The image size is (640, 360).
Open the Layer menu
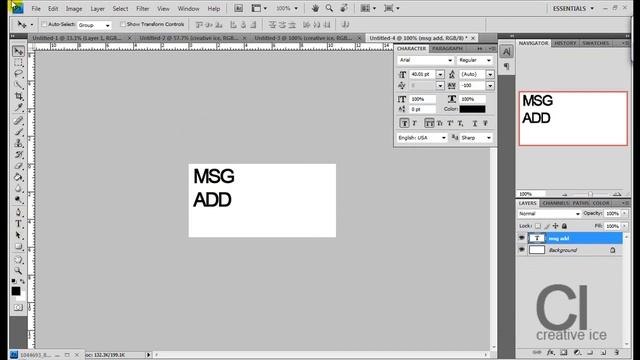97,9
